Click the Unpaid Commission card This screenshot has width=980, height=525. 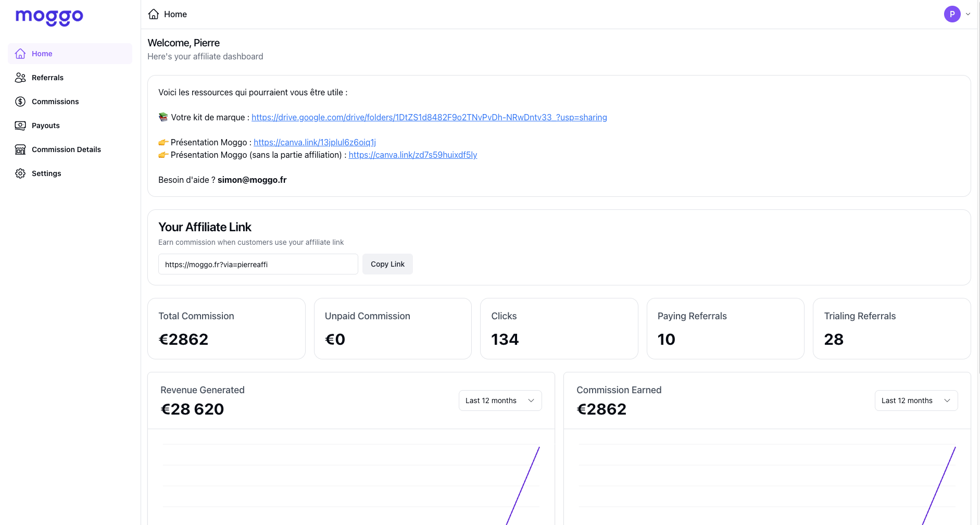coord(393,329)
